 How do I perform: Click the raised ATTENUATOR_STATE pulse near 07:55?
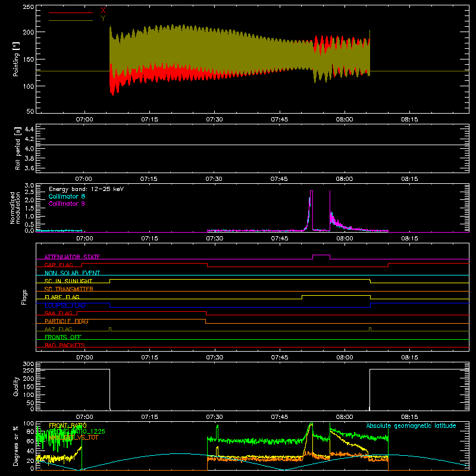(321, 255)
